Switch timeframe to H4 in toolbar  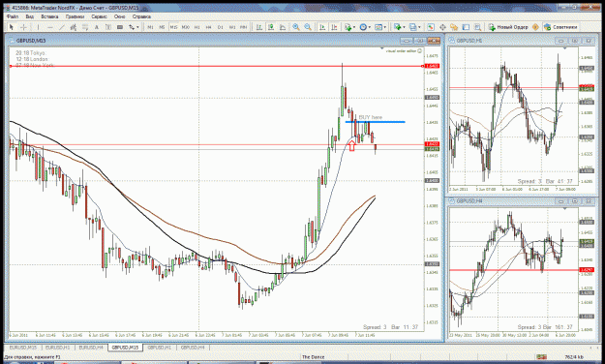tap(209, 27)
